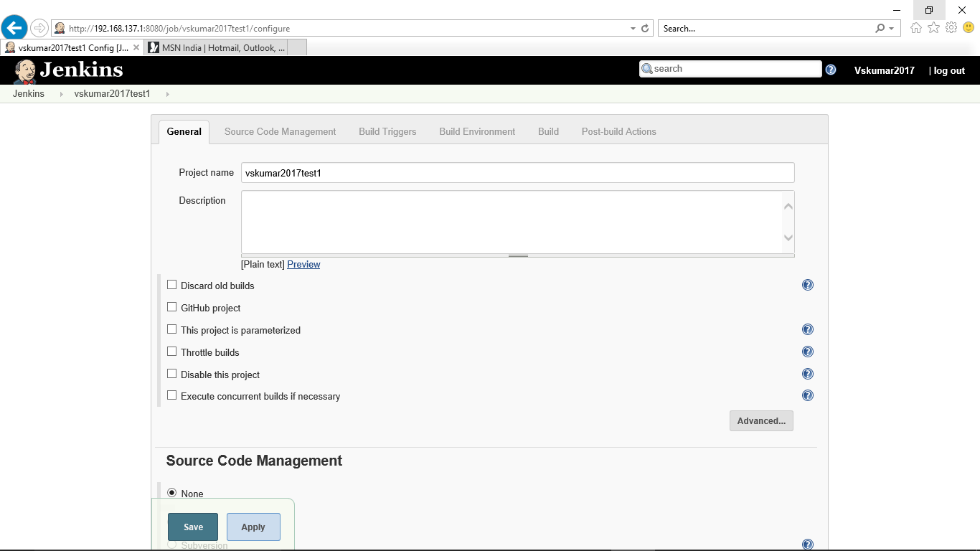This screenshot has height=551, width=980.
Task: Jump to Post-build Actions tab
Action: coord(618,132)
